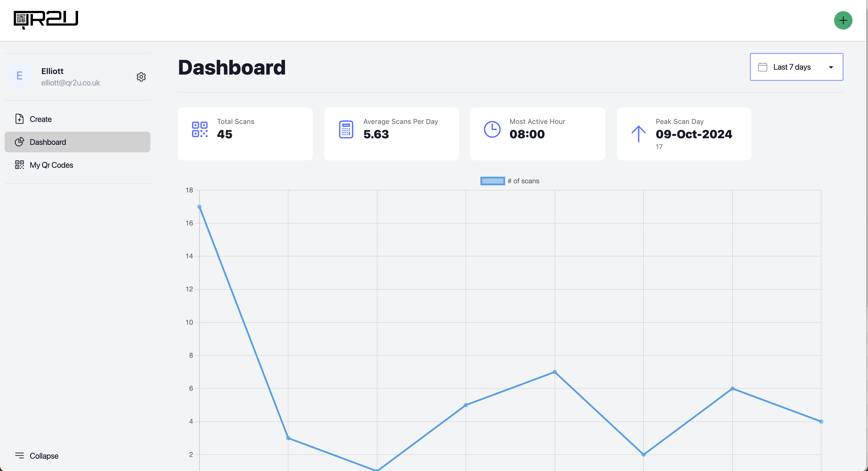Toggle the settings gear icon
Viewport: 868px width, 471px height.
click(141, 76)
